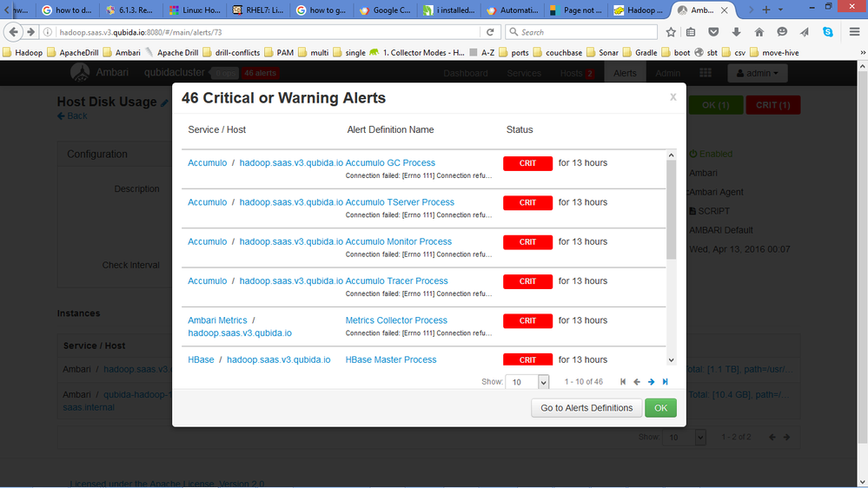
Task: Open the Accumulo Monitor Process alert link
Action: [399, 241]
